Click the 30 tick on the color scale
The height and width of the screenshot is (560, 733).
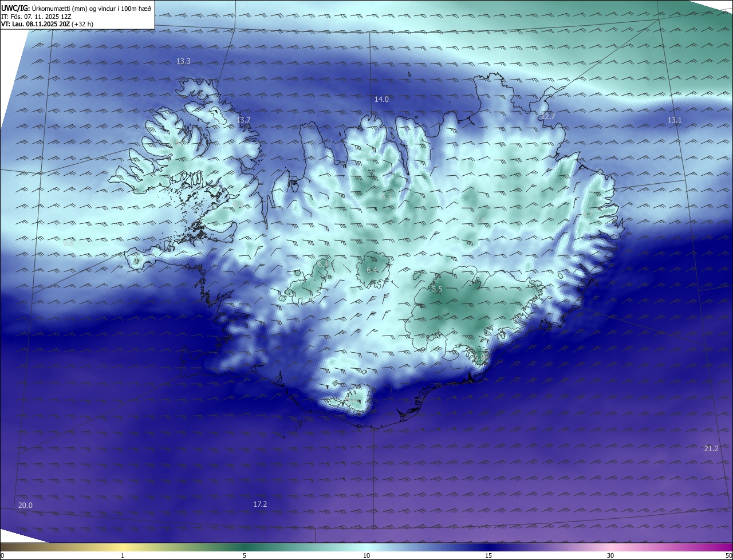(x=610, y=555)
